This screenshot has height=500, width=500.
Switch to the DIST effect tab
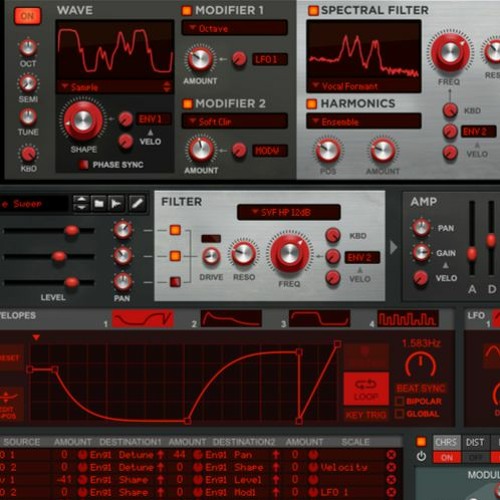(475, 442)
